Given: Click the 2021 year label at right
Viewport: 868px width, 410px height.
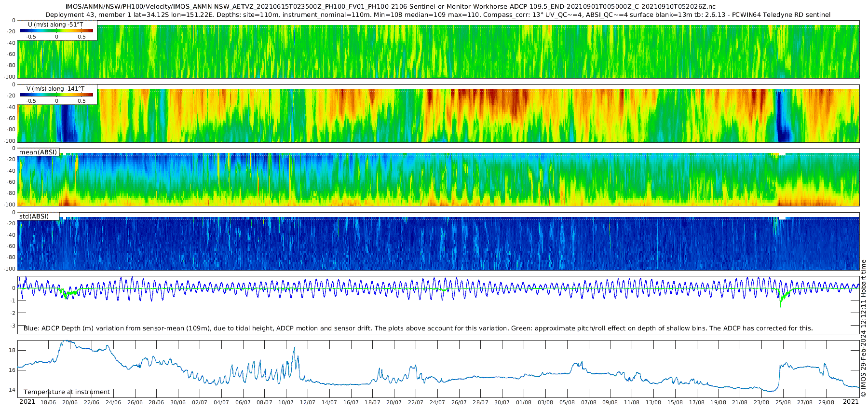Looking at the screenshot, I should [x=851, y=402].
